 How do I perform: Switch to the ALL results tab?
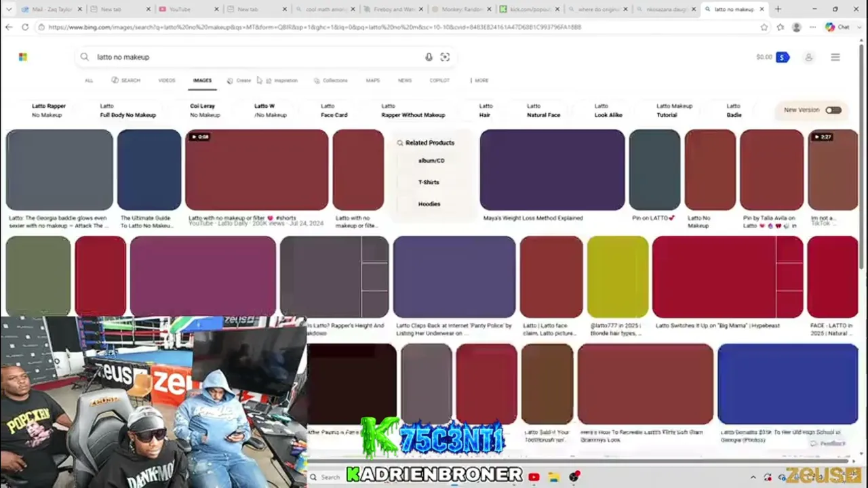pos(89,81)
